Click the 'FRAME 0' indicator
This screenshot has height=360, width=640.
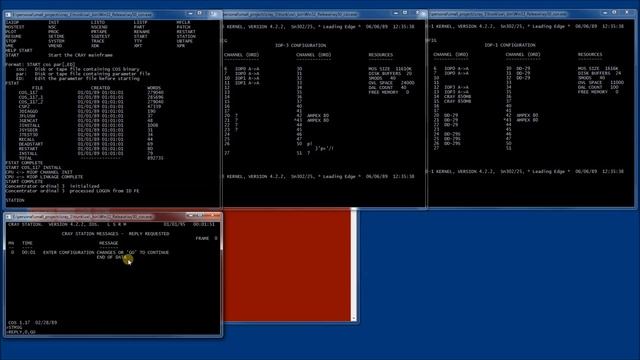[207, 238]
